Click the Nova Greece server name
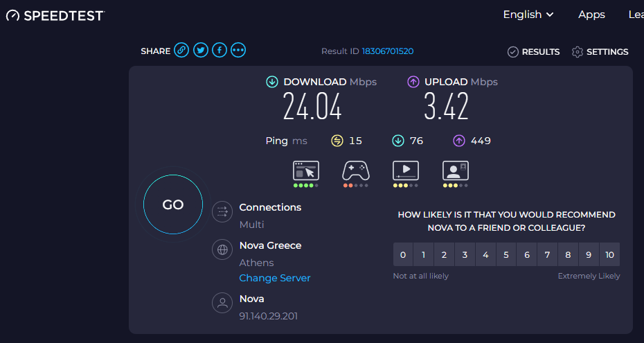 pyautogui.click(x=270, y=246)
